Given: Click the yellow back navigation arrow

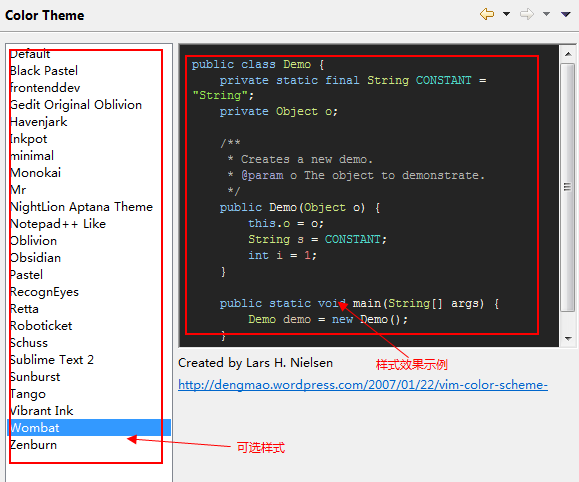Looking at the screenshot, I should point(487,14).
